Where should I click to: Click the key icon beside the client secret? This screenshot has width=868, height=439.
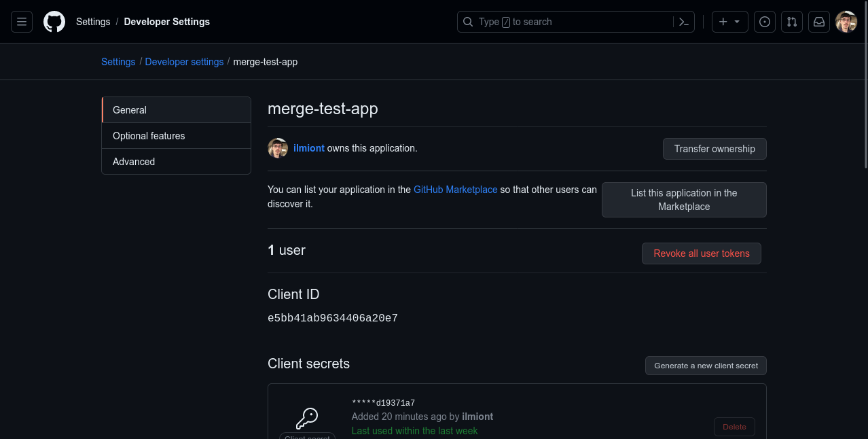coord(306,417)
